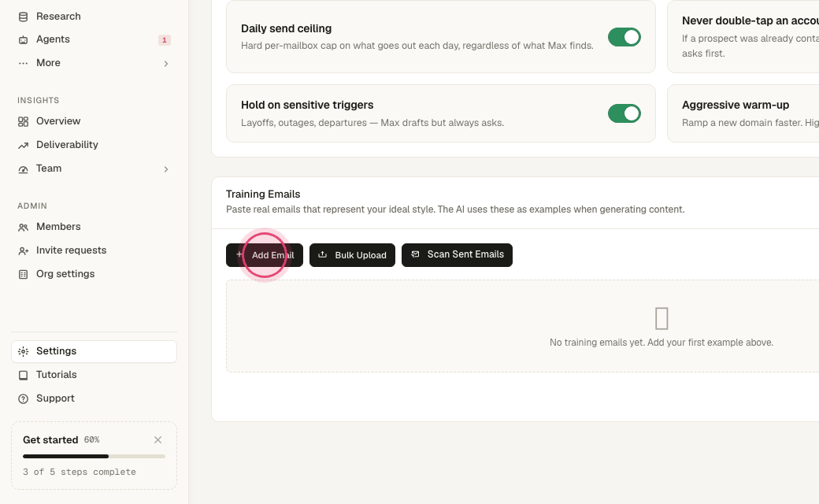Click the Bulk Upload button
Image resolution: width=819 pixels, height=504 pixels.
pyautogui.click(x=352, y=255)
